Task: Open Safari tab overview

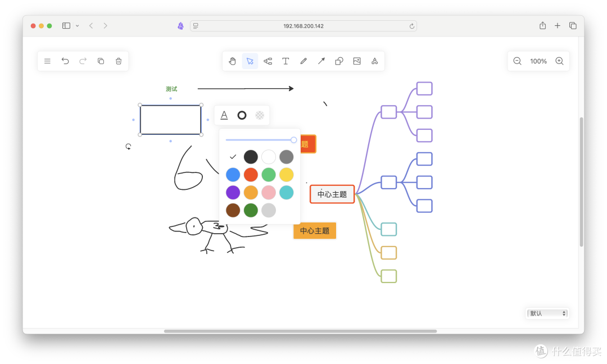Action: [573, 25]
